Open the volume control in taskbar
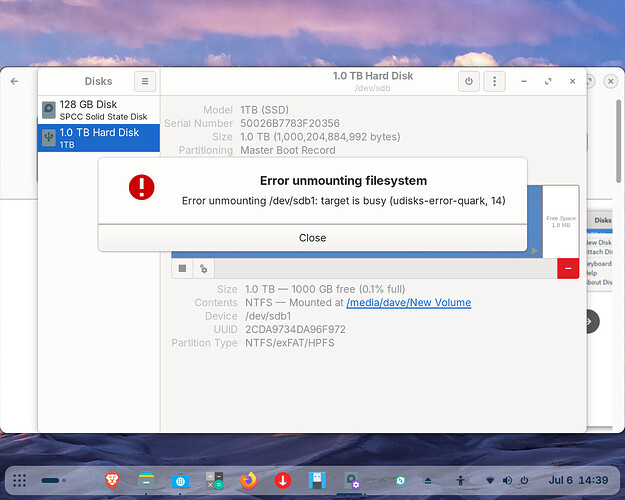The width and height of the screenshot is (625, 500). 507,480
